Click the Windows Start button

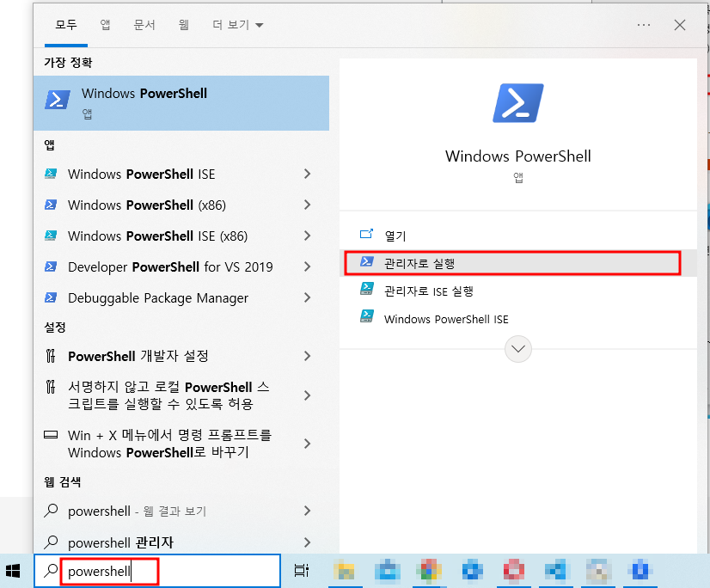[13, 572]
